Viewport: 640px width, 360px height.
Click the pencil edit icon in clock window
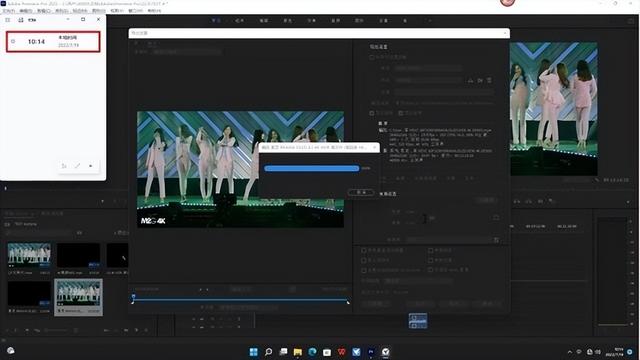[x=77, y=166]
